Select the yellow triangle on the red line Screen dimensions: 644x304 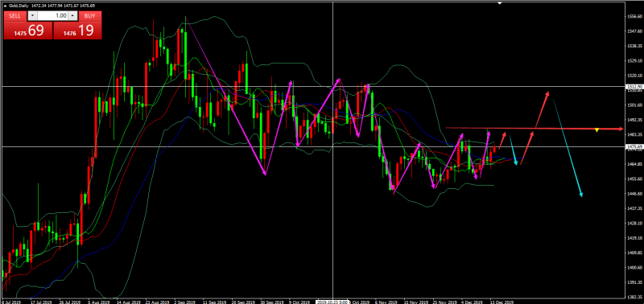coord(597,130)
